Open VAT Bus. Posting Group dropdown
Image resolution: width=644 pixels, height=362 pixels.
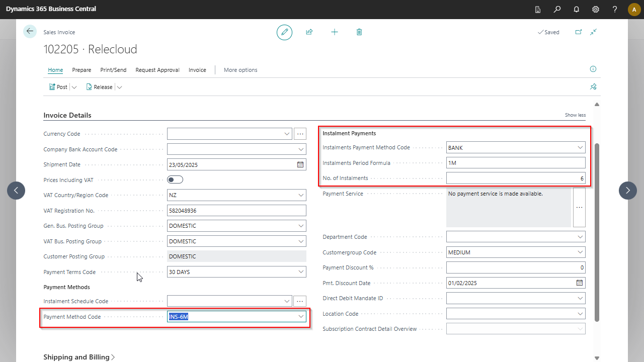coord(301,241)
